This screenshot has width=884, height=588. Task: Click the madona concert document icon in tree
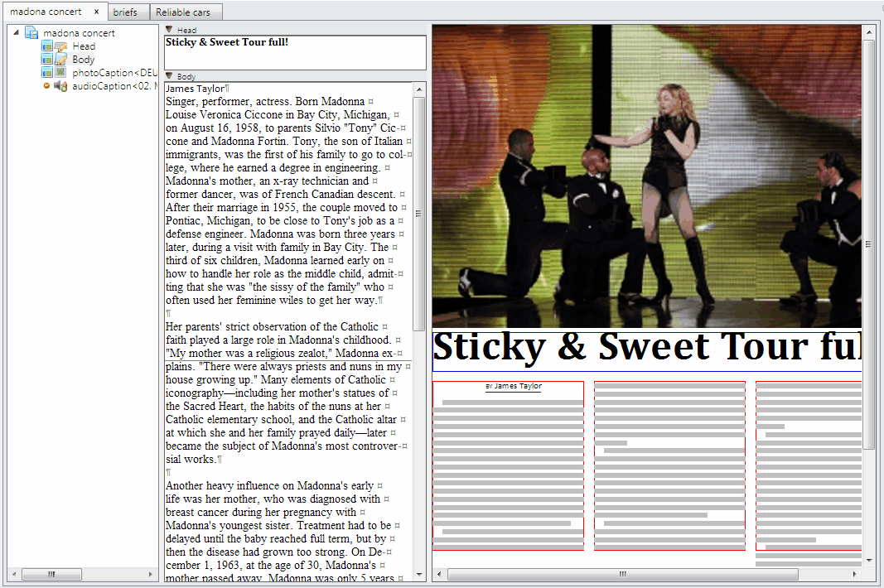(x=31, y=33)
